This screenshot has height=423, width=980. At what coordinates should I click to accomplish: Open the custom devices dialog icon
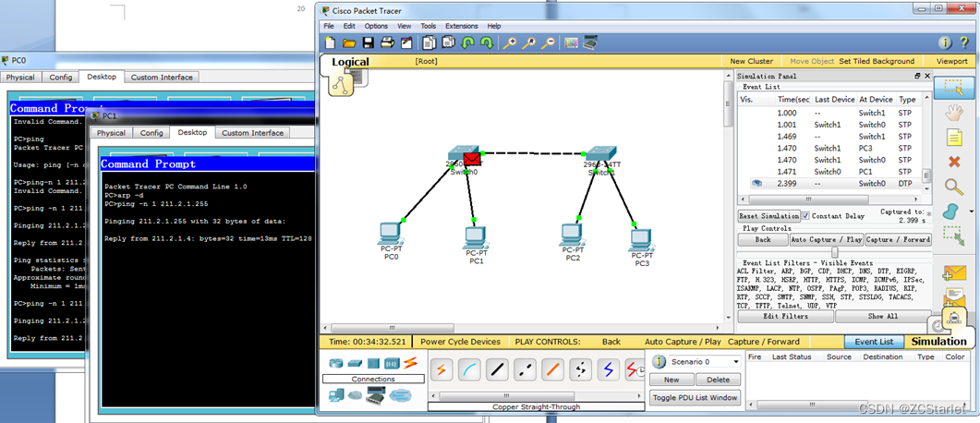click(x=589, y=43)
